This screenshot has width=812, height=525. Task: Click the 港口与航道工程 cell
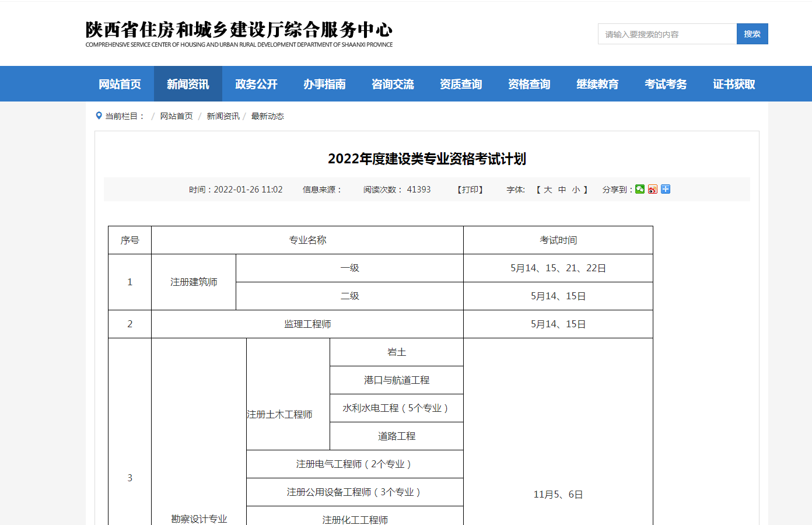(397, 380)
